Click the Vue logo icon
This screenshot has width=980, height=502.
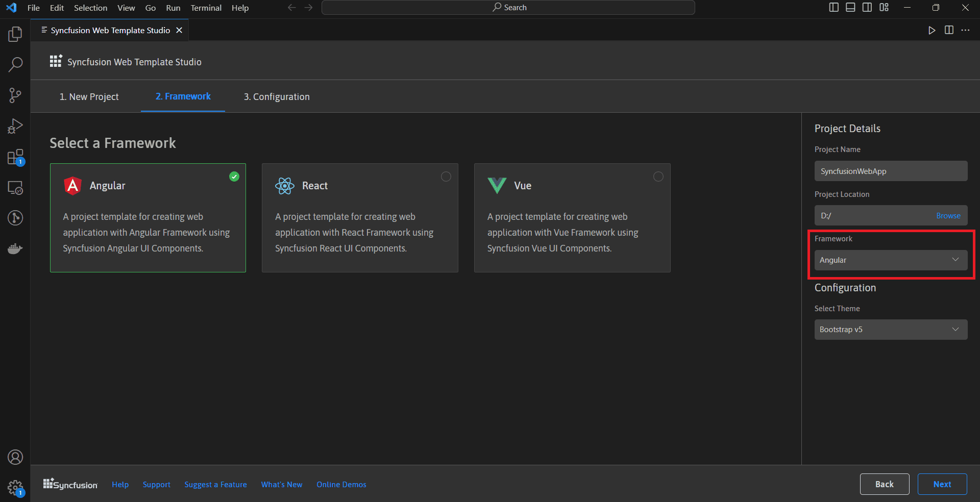(497, 186)
